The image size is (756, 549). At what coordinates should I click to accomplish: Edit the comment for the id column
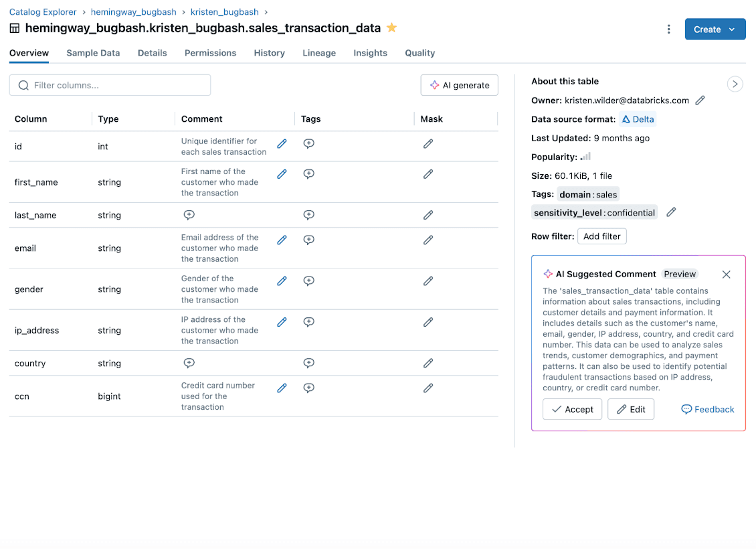282,144
